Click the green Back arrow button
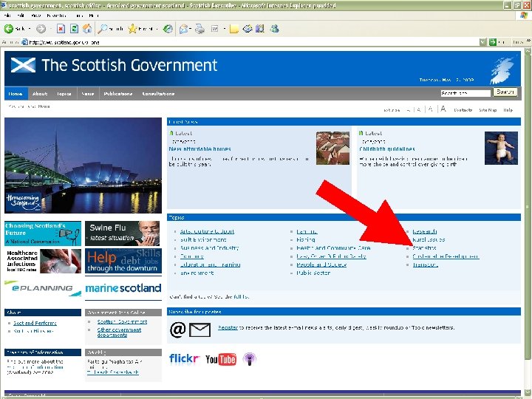This screenshot has height=399, width=532. 8,29
